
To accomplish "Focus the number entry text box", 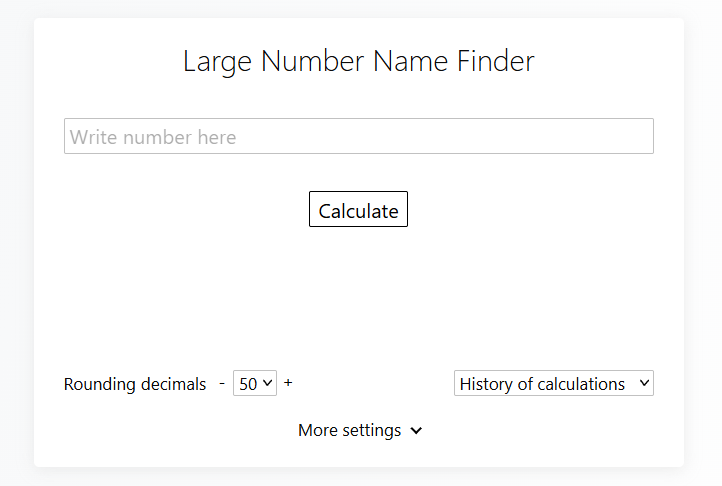I will (358, 136).
